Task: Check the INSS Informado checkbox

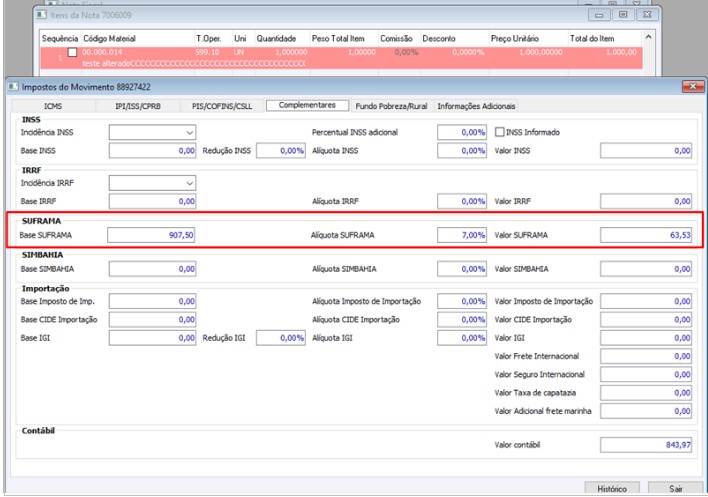Action: coord(502,132)
